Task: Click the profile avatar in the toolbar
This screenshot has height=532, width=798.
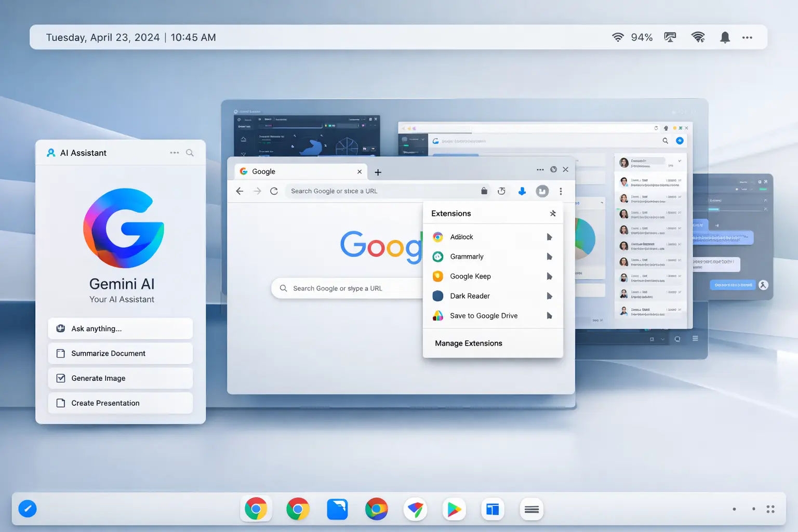Action: point(542,191)
